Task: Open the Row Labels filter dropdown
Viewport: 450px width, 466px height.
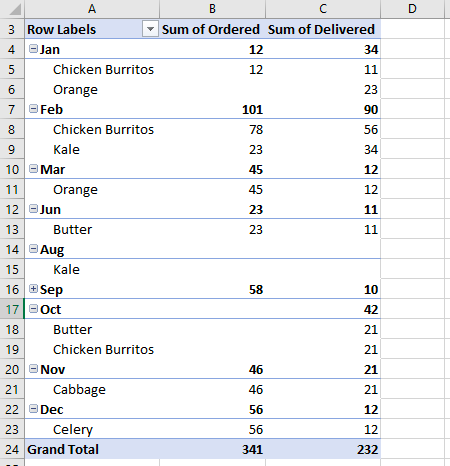Action: point(150,29)
